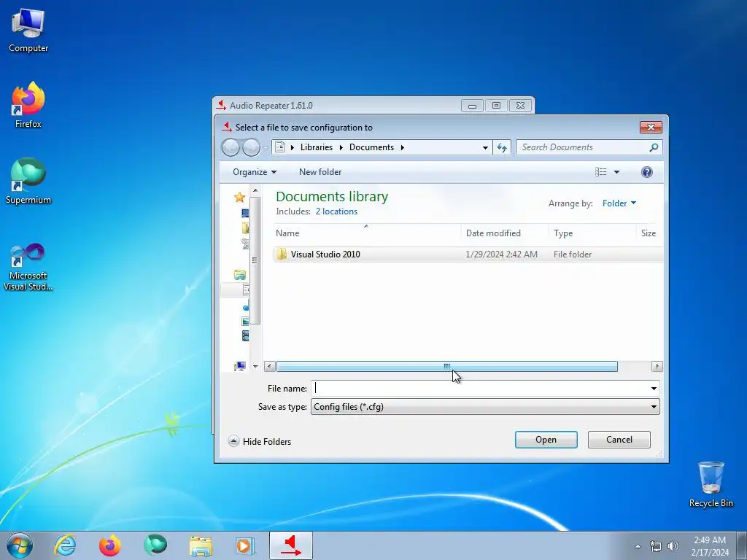Image resolution: width=747 pixels, height=560 pixels.
Task: Sort by the Size column header
Action: 649,233
